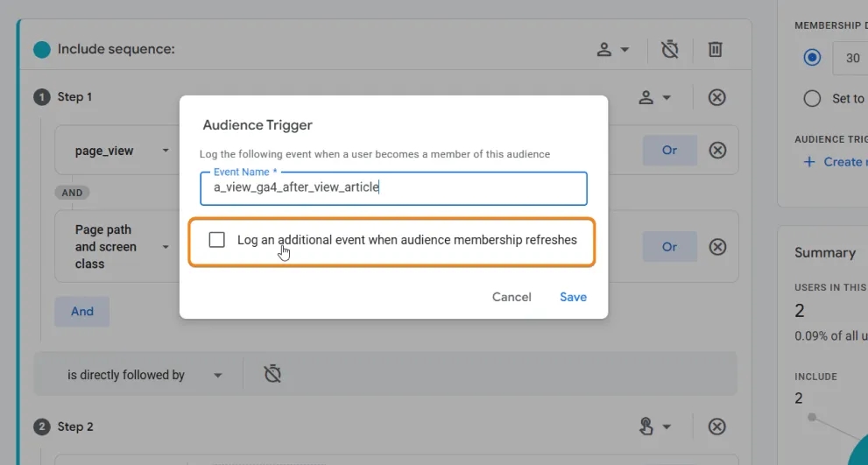Image resolution: width=868 pixels, height=465 pixels.
Task: Select the Set to radio option
Action: (x=812, y=99)
